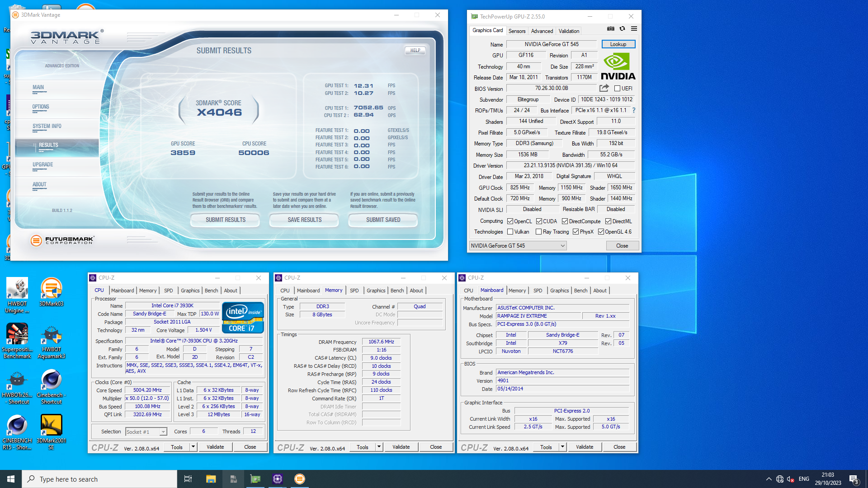This screenshot has height=488, width=868.
Task: Click the GPU-Z taskbar icon
Action: pyautogui.click(x=255, y=479)
